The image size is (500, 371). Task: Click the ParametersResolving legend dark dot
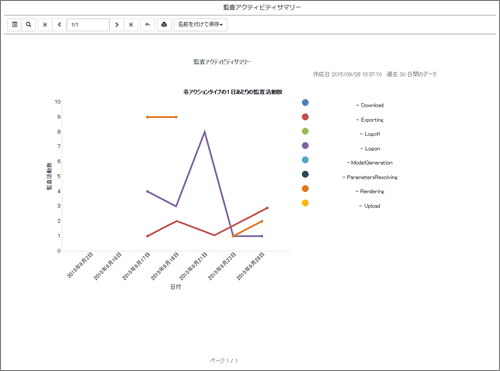tap(305, 174)
